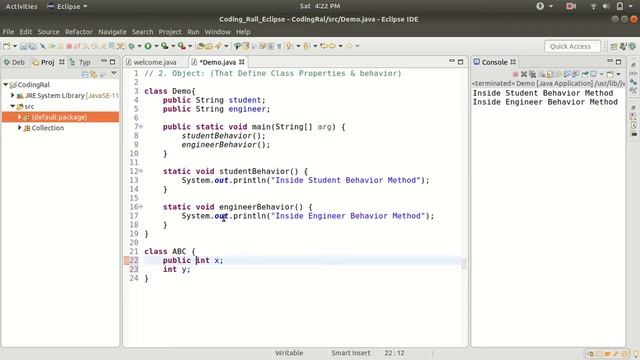The height and width of the screenshot is (360, 640).
Task: Expand JRE System Library node
Action: [13, 96]
